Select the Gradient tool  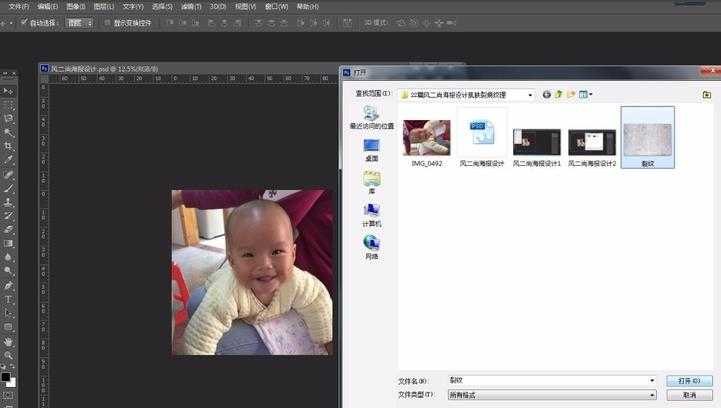[x=8, y=244]
